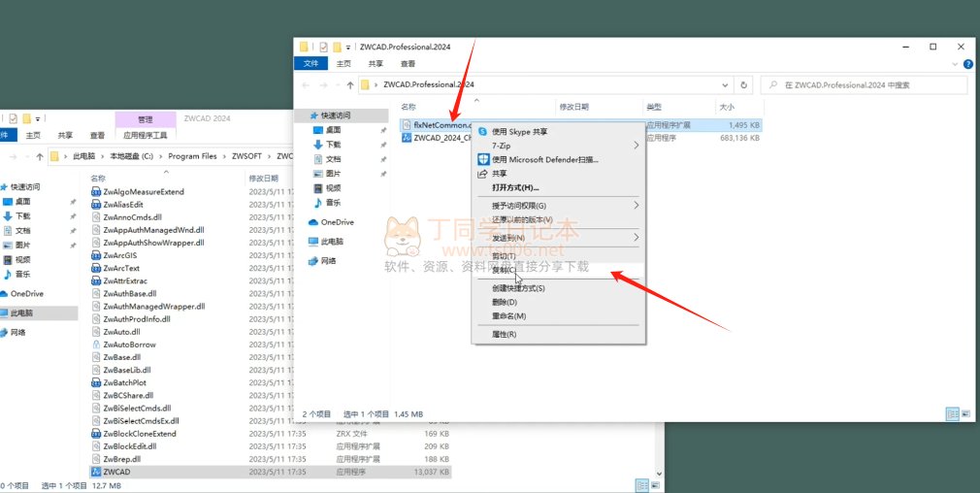Sort by 名称 column in back window

tap(98, 178)
